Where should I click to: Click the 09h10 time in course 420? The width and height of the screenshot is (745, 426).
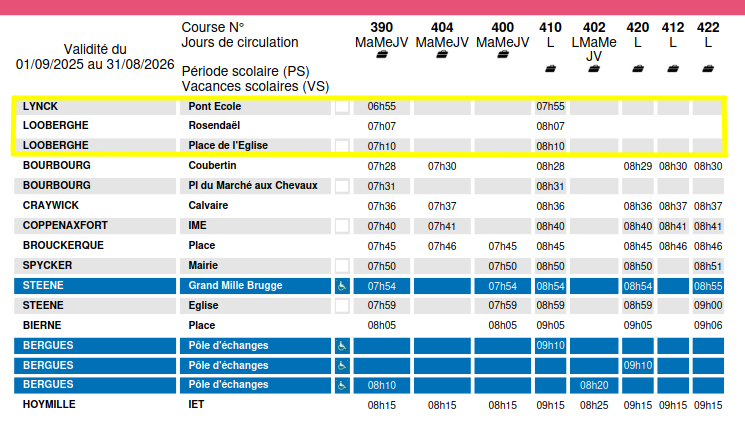coord(638,366)
